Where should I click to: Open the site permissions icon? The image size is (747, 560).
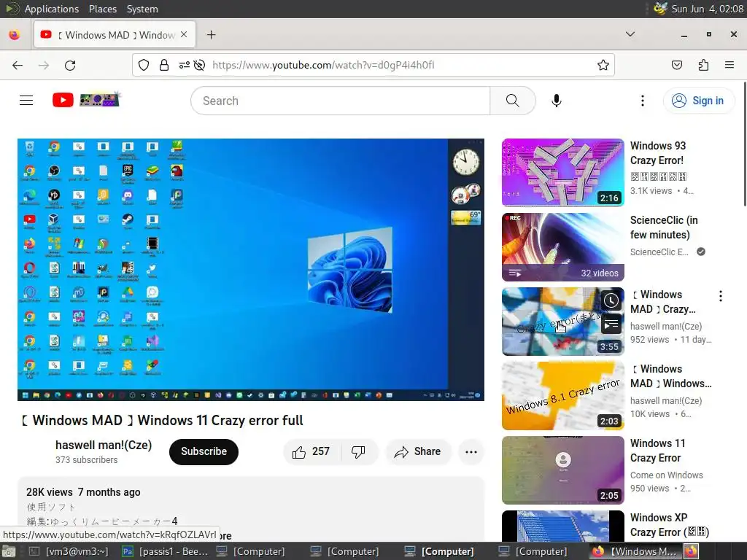[185, 65]
